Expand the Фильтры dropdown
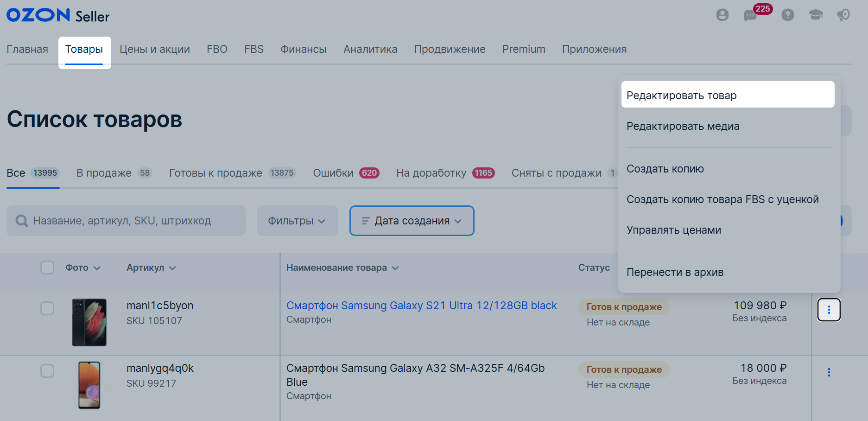 [x=297, y=221]
